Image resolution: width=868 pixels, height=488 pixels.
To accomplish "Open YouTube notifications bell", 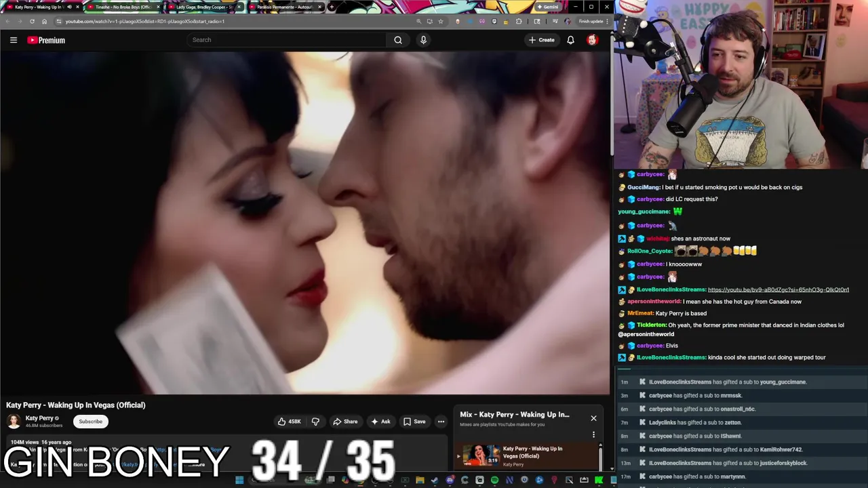I will [570, 40].
